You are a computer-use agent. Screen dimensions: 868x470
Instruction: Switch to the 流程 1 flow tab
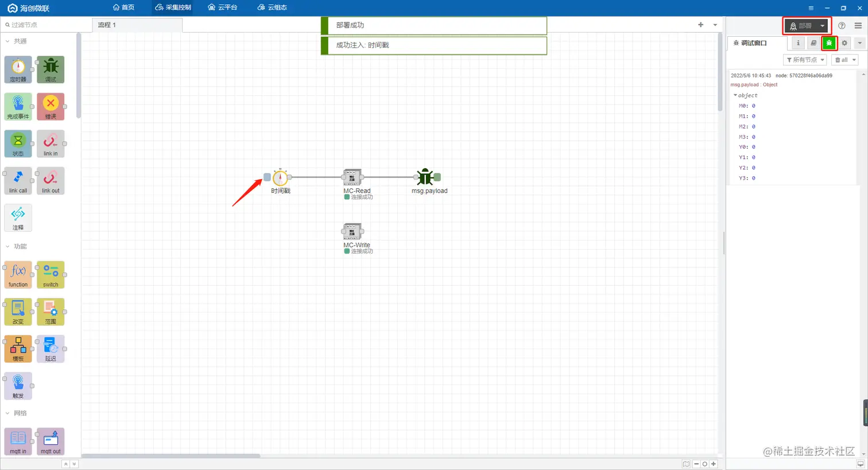(137, 25)
